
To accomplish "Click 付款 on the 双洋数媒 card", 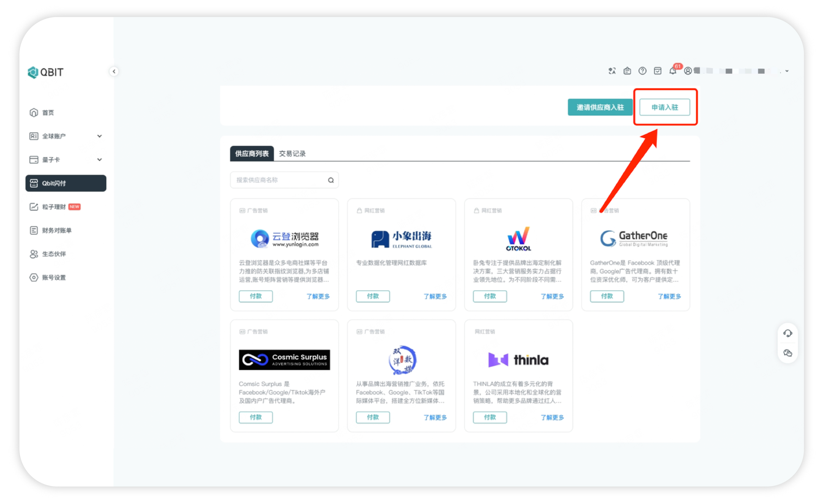I will point(373,418).
